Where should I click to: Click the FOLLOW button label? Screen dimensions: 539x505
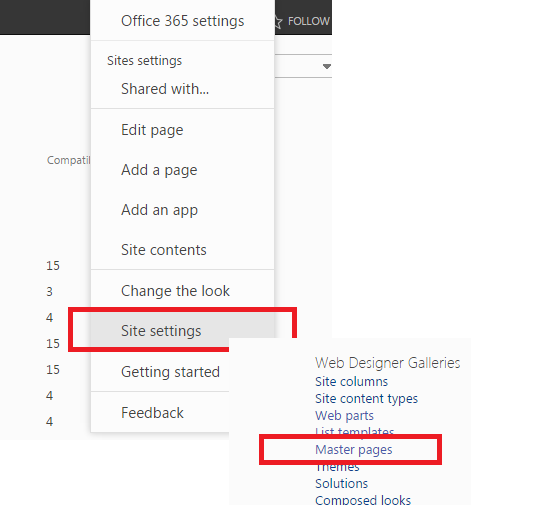point(308,21)
